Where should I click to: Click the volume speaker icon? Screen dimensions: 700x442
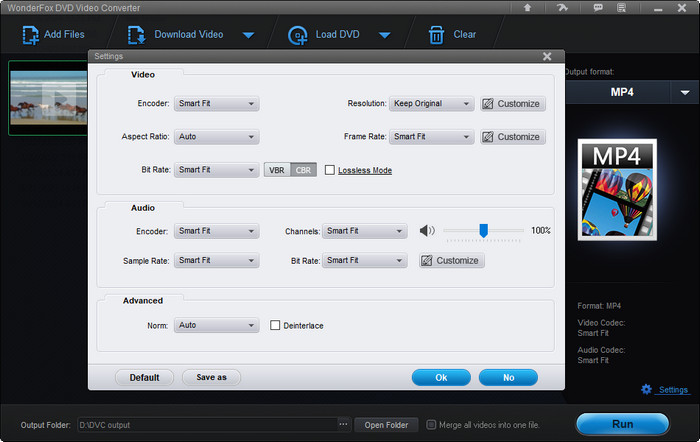point(427,231)
